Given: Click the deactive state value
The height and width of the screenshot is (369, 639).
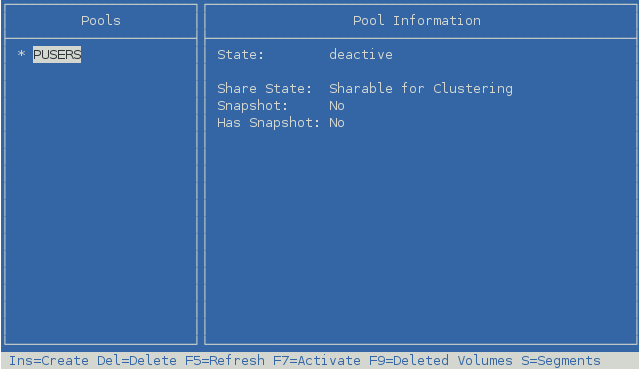Looking at the screenshot, I should (x=361, y=54).
